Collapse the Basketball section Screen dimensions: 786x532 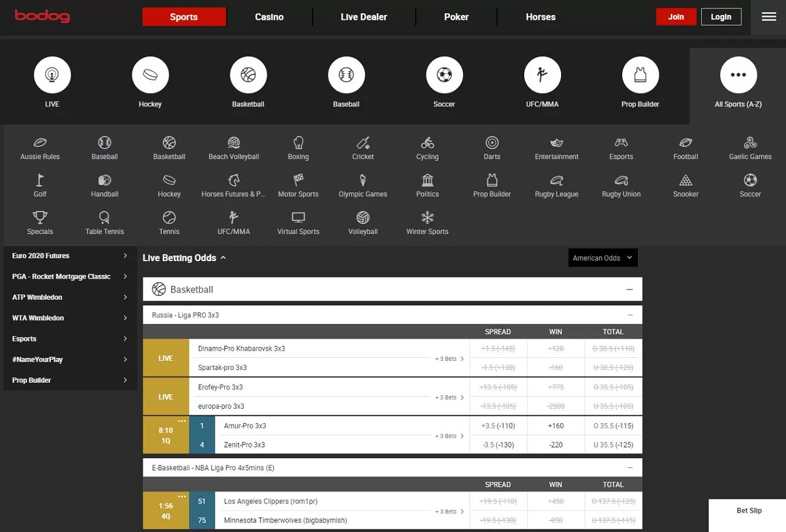point(629,290)
